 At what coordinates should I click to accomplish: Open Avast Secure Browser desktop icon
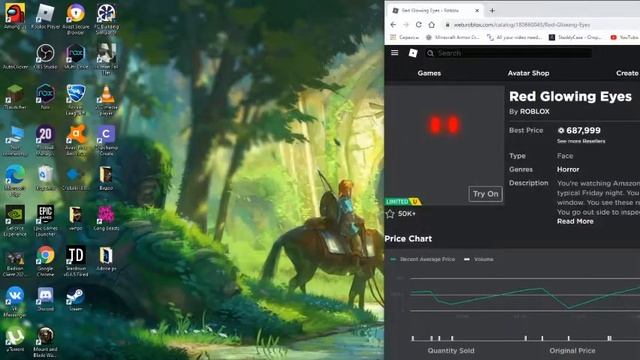pyautogui.click(x=76, y=17)
